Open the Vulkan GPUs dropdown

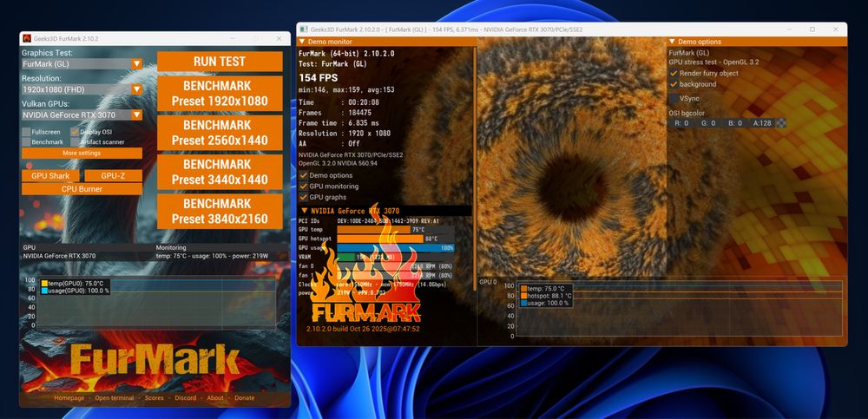point(82,115)
